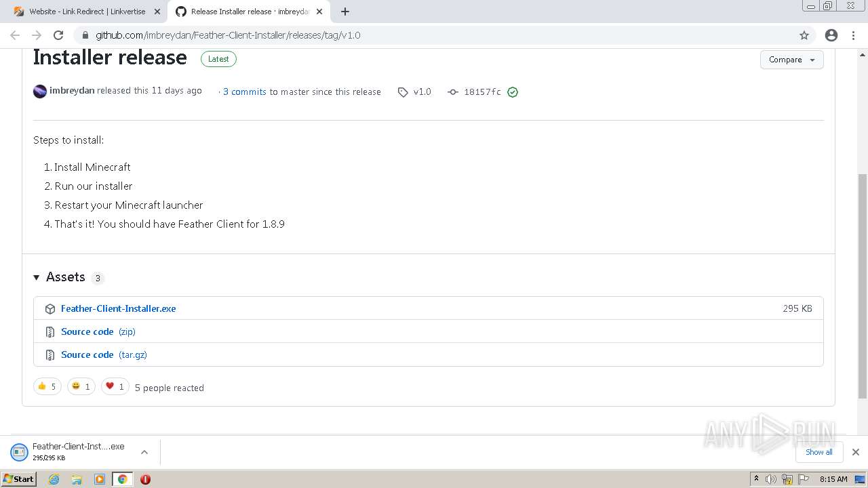The width and height of the screenshot is (868, 488).
Task: Download Source code (tar.gz)
Action: [x=104, y=354]
